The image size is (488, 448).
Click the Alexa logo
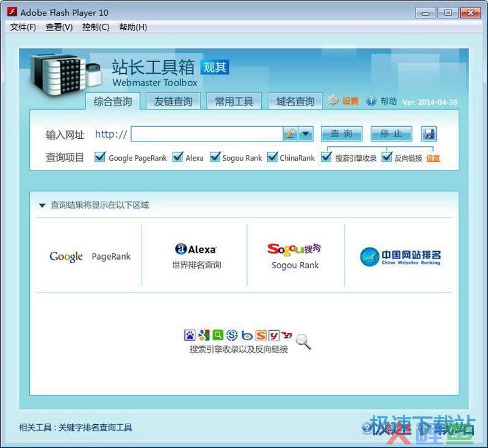[196, 249]
